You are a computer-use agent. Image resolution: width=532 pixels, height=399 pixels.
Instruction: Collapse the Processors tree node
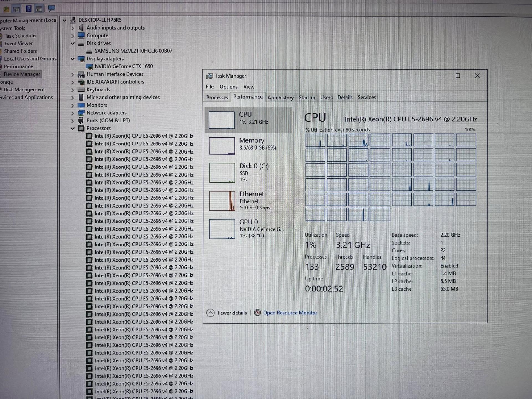click(x=73, y=128)
